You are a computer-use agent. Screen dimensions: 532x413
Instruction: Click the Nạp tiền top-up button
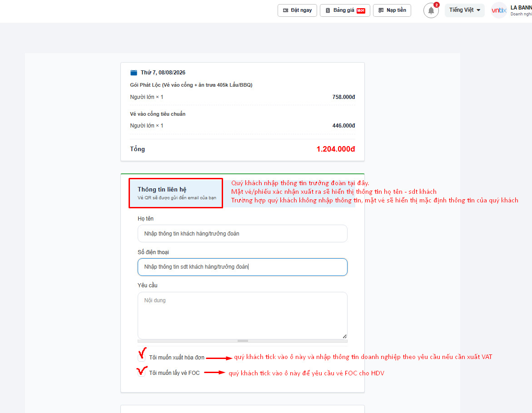(x=392, y=10)
